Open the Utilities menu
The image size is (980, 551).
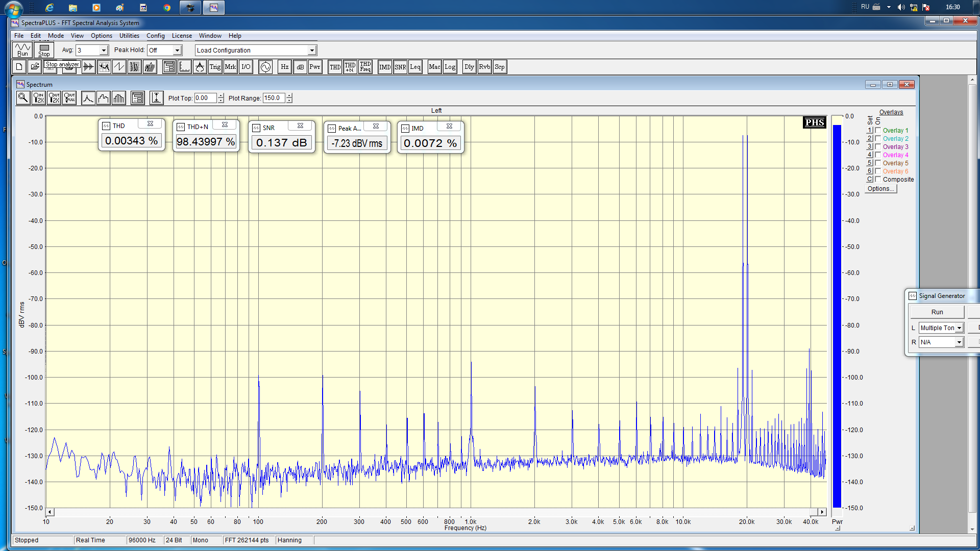129,36
